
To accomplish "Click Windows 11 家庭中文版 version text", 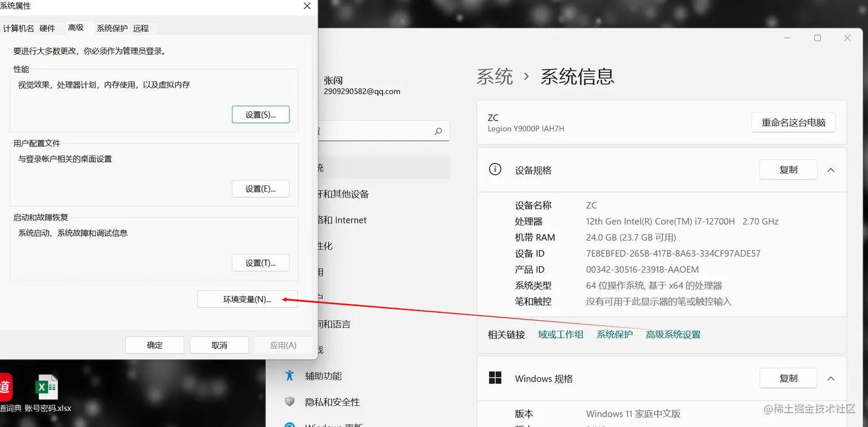I will (633, 413).
